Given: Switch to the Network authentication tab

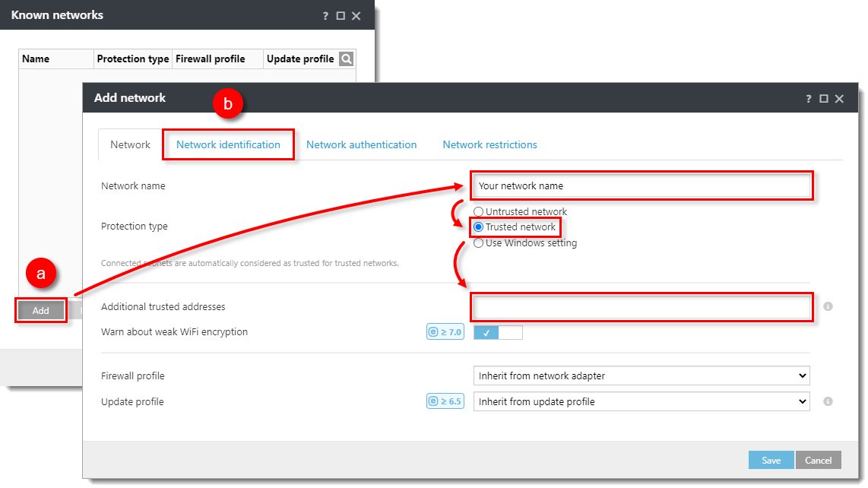Looking at the screenshot, I should tap(361, 144).
